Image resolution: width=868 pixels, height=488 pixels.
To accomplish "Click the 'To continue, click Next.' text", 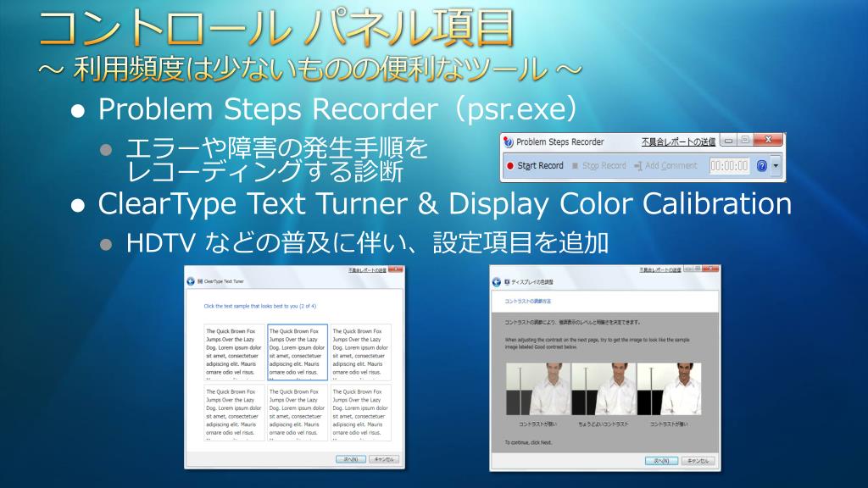I will tap(528, 442).
